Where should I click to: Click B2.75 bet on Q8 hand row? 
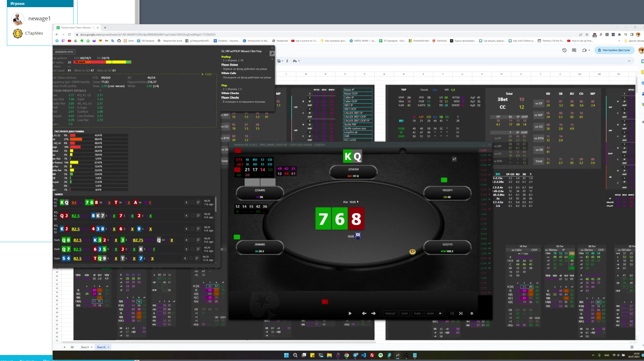[x=138, y=240]
